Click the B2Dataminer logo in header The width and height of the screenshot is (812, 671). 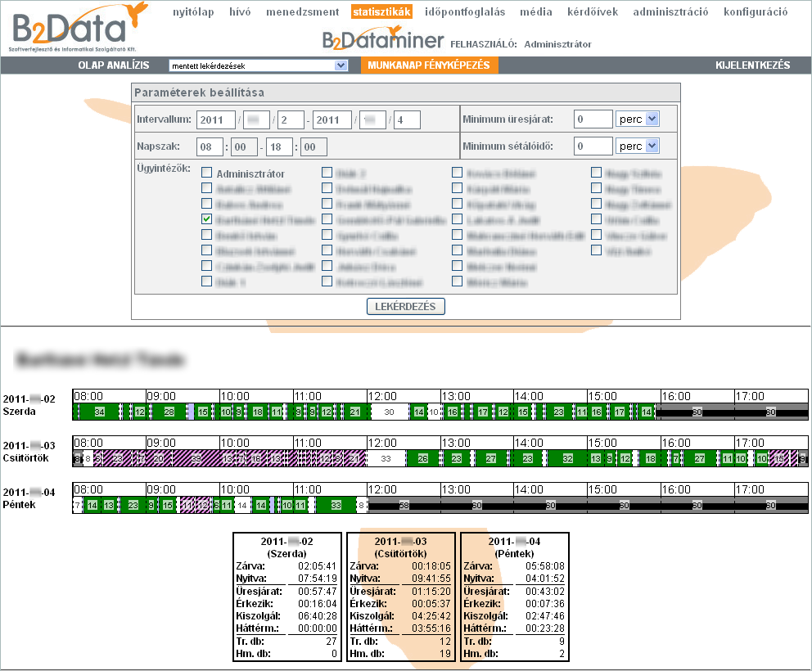383,43
